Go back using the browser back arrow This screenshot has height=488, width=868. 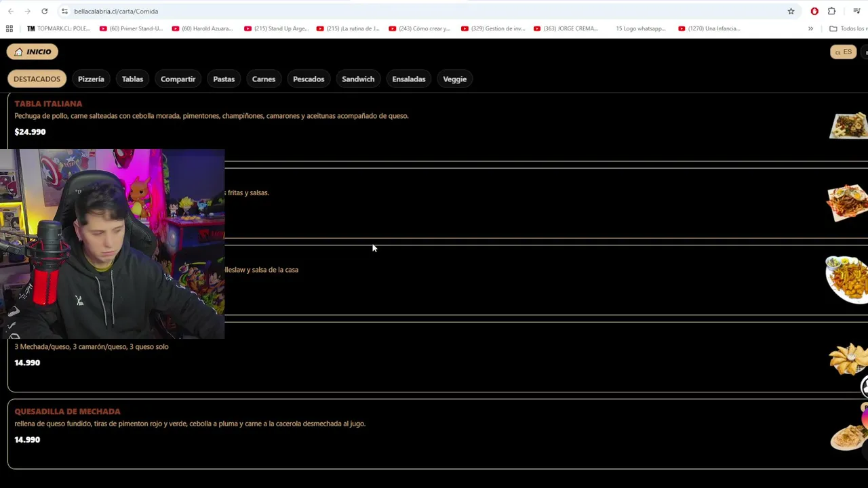(x=10, y=11)
